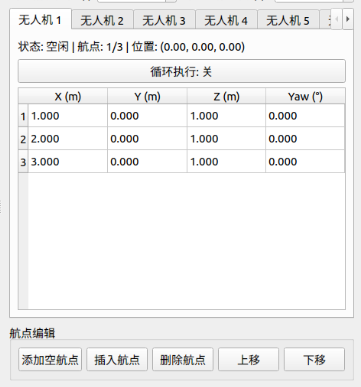Switch to the 无人机 1 tab
361x387 pixels.
point(40,20)
